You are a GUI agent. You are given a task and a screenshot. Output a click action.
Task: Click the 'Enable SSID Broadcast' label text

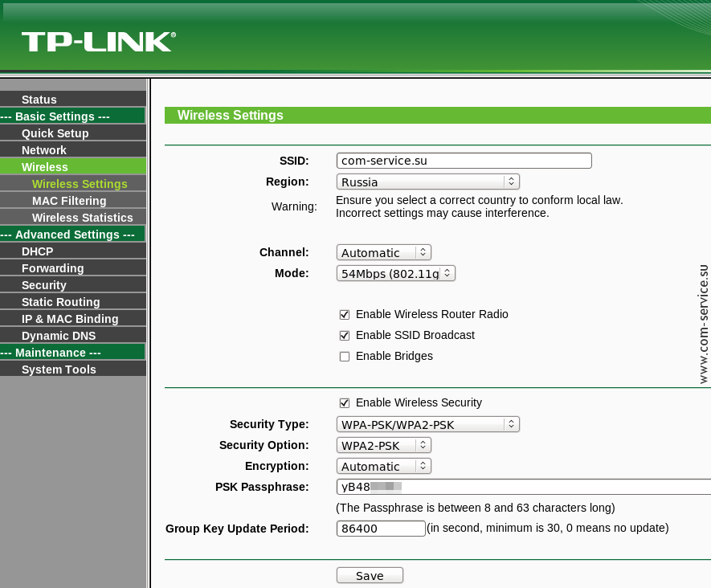(415, 335)
